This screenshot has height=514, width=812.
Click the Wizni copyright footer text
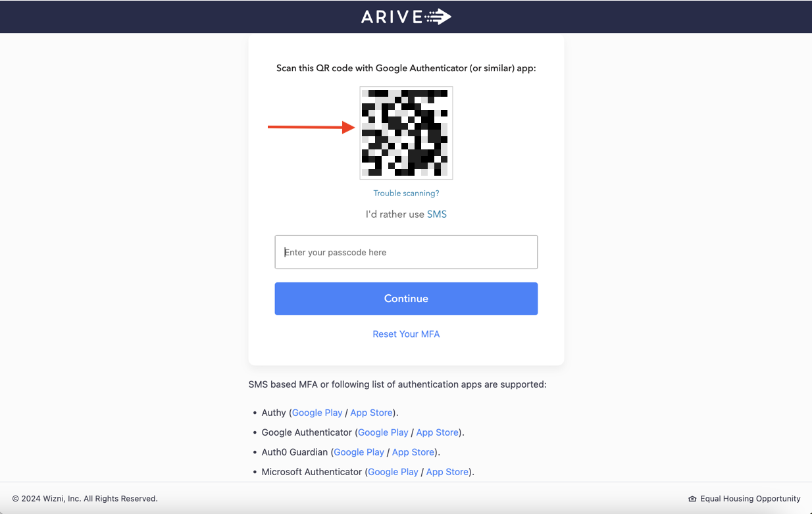tap(85, 499)
